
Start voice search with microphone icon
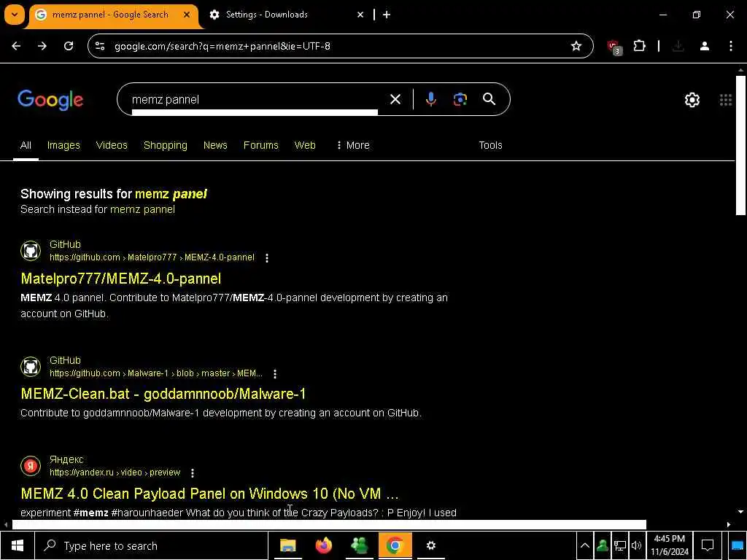430,99
